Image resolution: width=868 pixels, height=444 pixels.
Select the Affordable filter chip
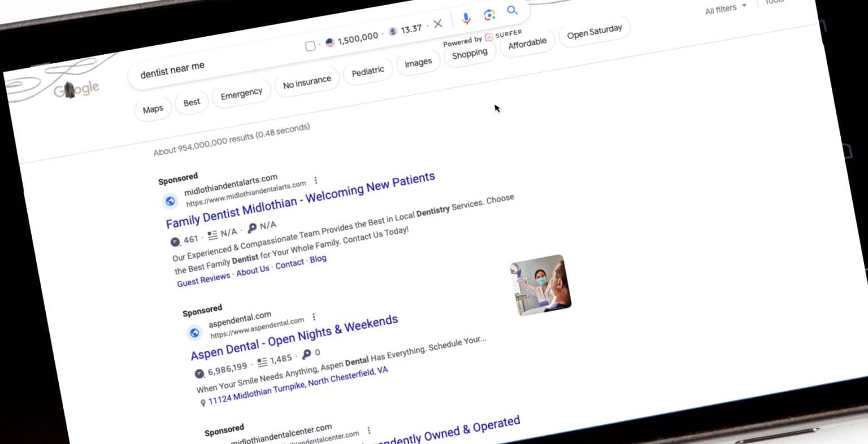point(527,43)
